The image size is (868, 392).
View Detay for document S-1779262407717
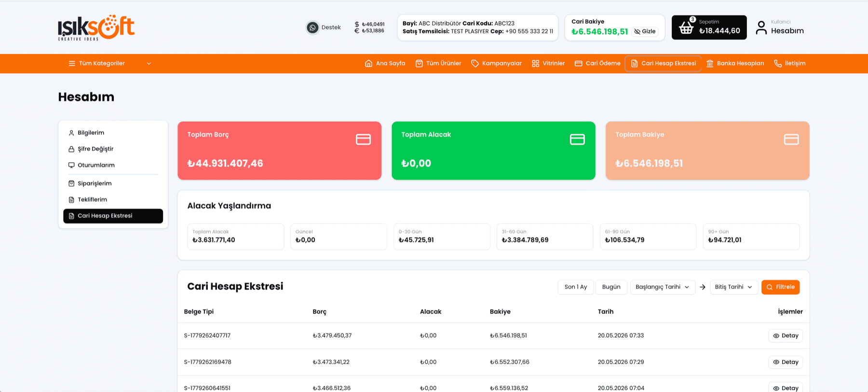(786, 336)
